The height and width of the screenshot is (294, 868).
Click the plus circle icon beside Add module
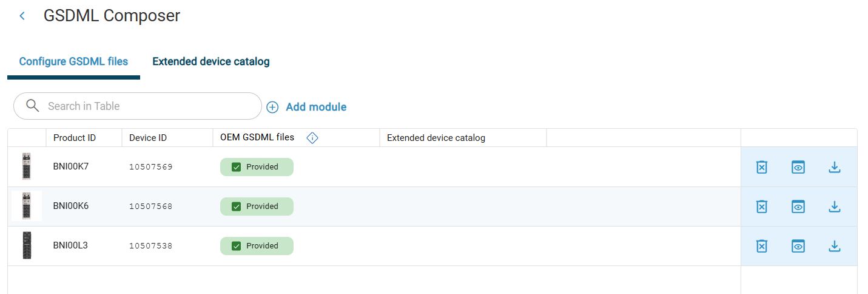(272, 107)
